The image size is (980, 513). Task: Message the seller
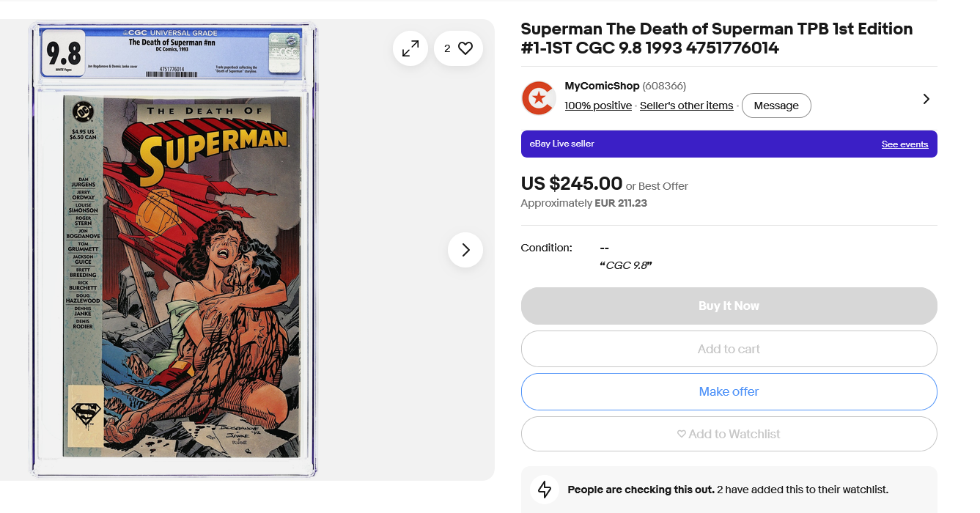[x=776, y=106]
